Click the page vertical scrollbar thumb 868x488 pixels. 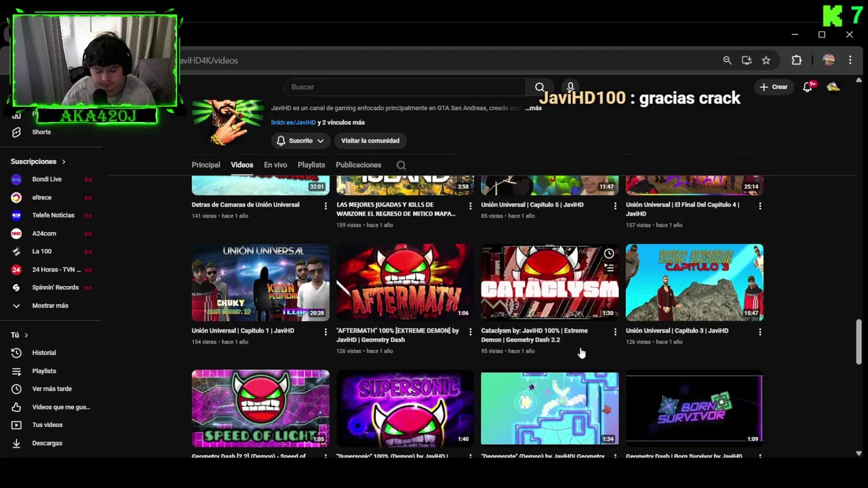pos(859,342)
